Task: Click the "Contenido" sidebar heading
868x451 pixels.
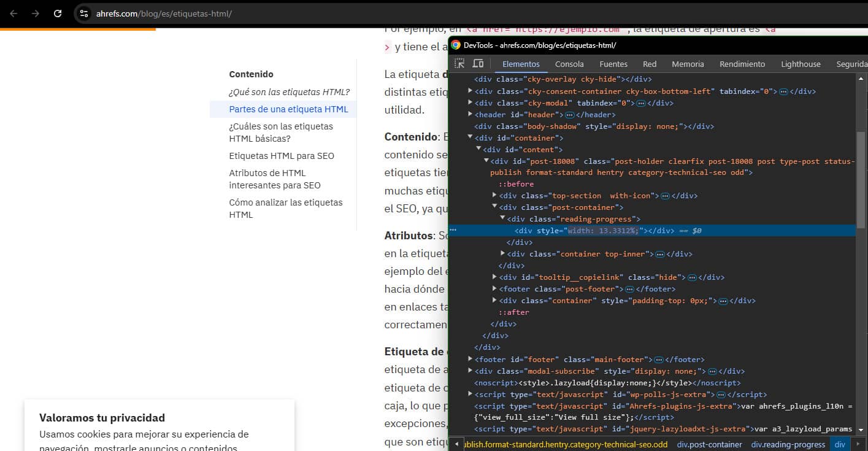Action: [x=251, y=74]
